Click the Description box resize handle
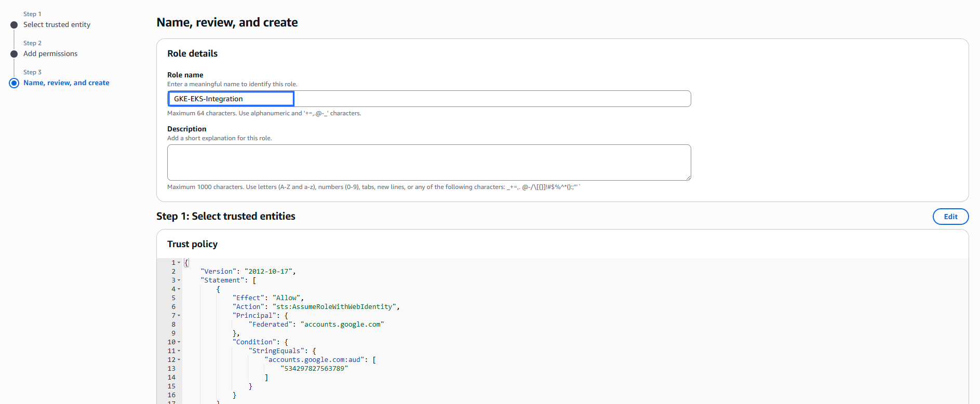This screenshot has width=980, height=404. point(688,178)
